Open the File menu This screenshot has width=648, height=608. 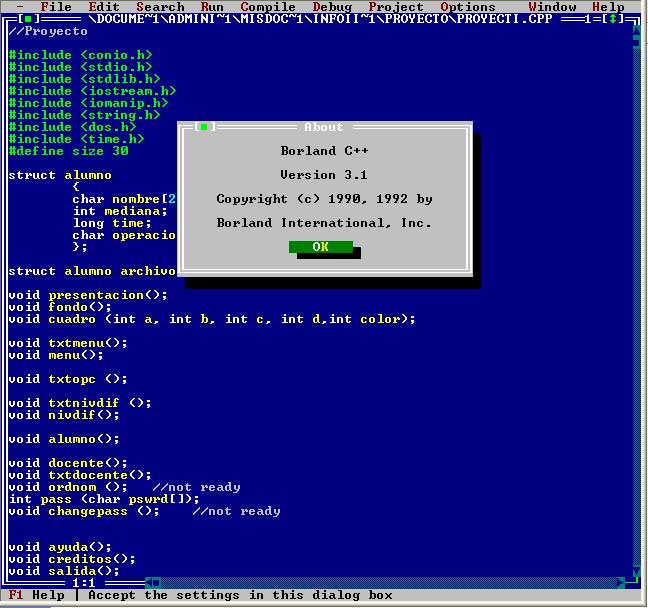pos(56,7)
